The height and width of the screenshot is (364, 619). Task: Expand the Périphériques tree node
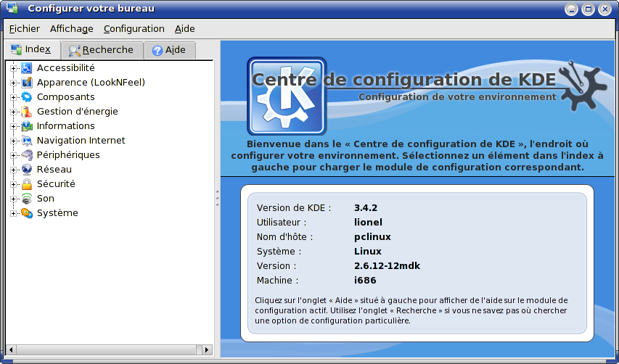(x=13, y=155)
